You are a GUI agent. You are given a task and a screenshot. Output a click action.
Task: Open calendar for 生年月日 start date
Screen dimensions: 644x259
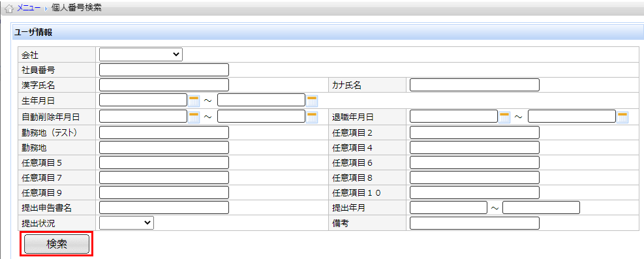194,100
